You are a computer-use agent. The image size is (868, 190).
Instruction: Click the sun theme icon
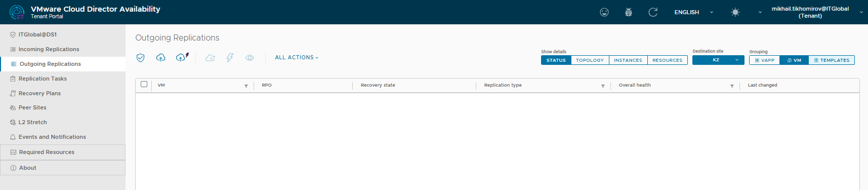tap(735, 12)
